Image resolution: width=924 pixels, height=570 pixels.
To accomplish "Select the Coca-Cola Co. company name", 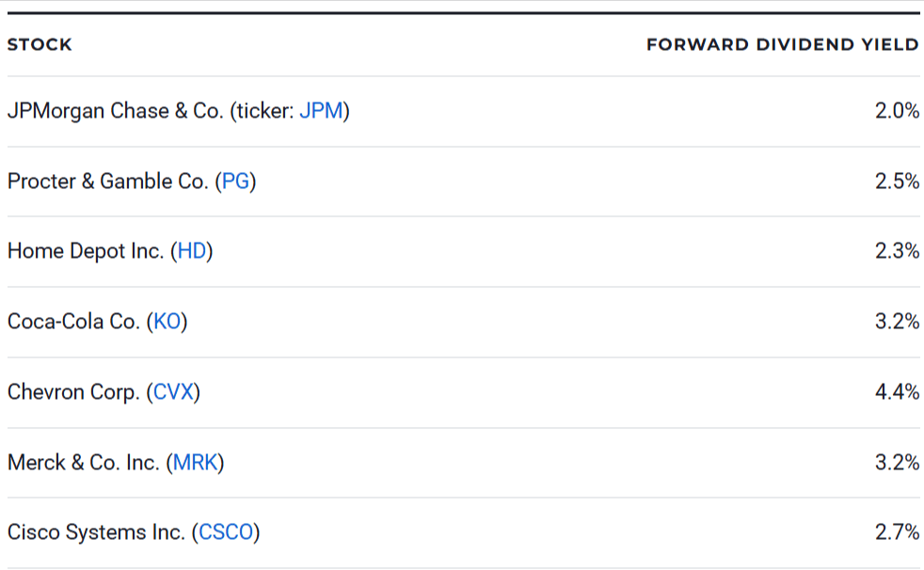I will click(73, 322).
